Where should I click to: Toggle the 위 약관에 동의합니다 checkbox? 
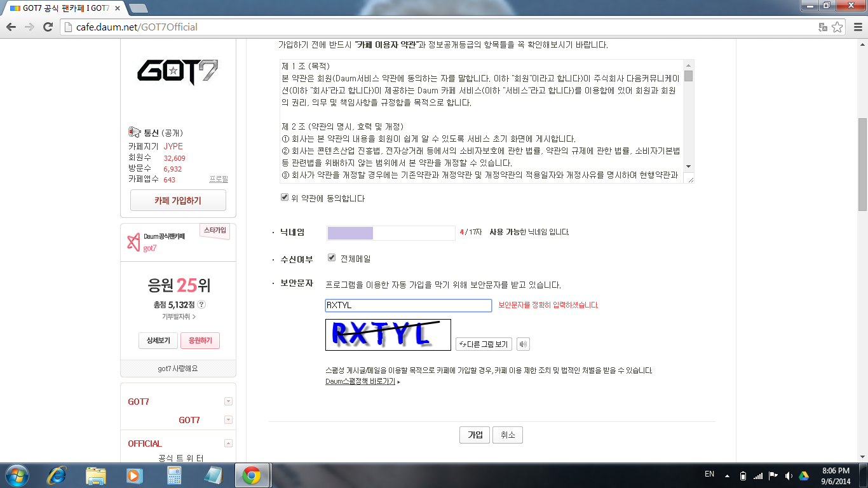click(285, 198)
